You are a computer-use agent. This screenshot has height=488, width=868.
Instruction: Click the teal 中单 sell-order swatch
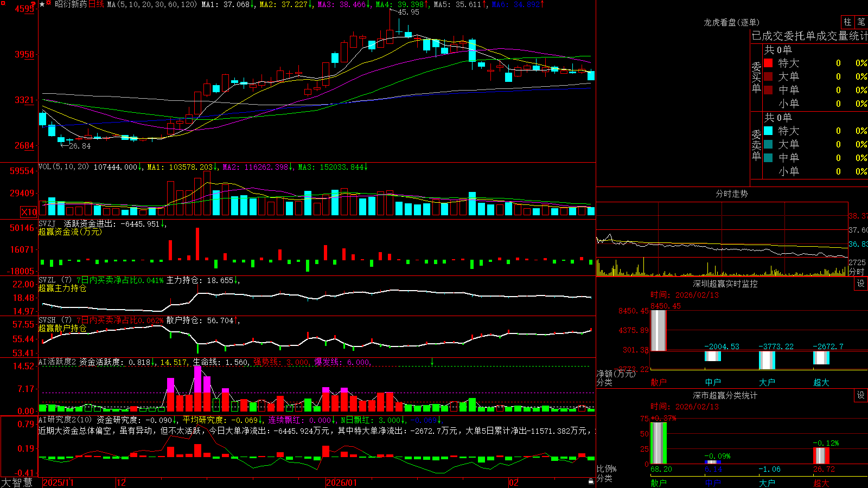pos(768,158)
